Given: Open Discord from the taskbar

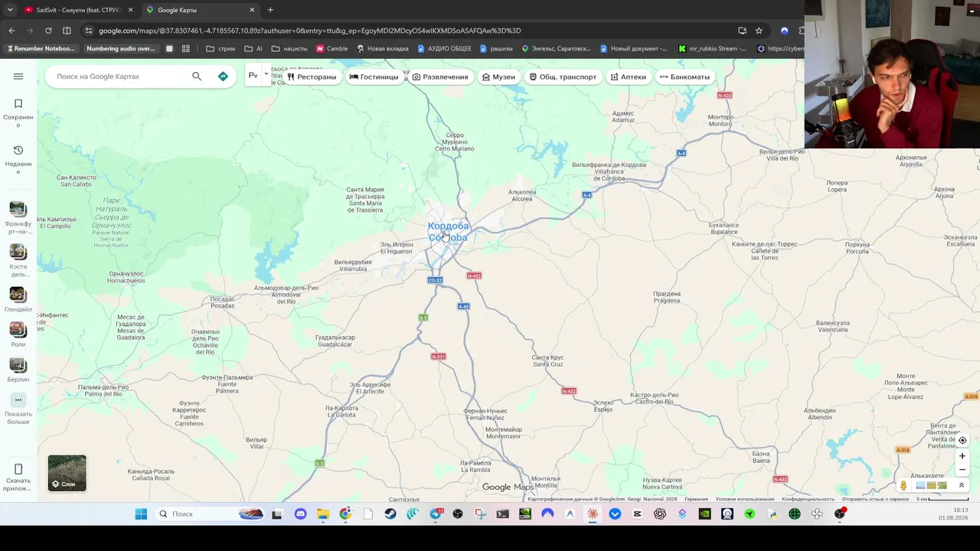Looking at the screenshot, I should (300, 514).
